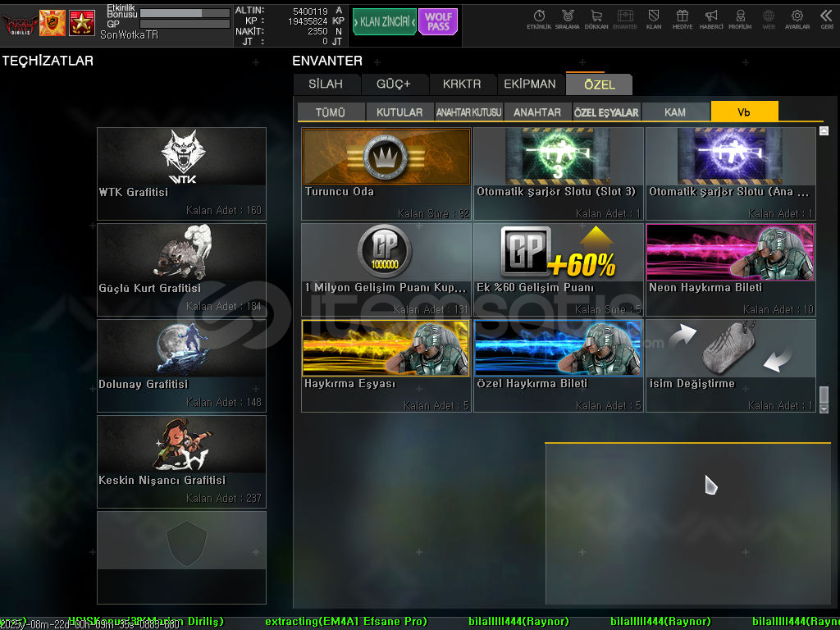Switch to the KRKTR tab
The height and width of the screenshot is (630, 840).
462,84
